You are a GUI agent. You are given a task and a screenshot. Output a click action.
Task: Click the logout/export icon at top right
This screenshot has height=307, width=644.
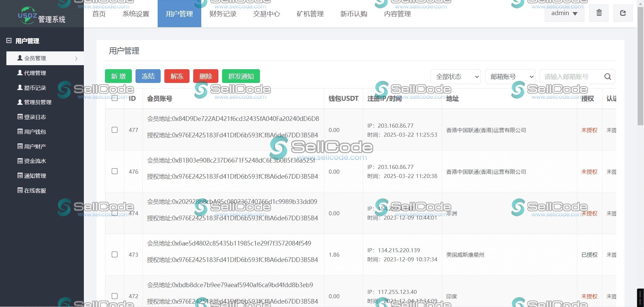(x=623, y=13)
